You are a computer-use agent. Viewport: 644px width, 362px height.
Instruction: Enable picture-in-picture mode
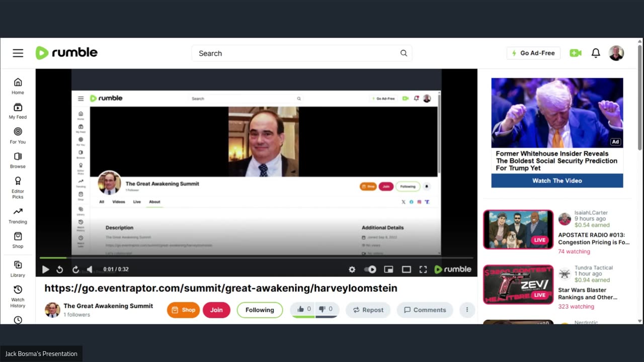(388, 269)
